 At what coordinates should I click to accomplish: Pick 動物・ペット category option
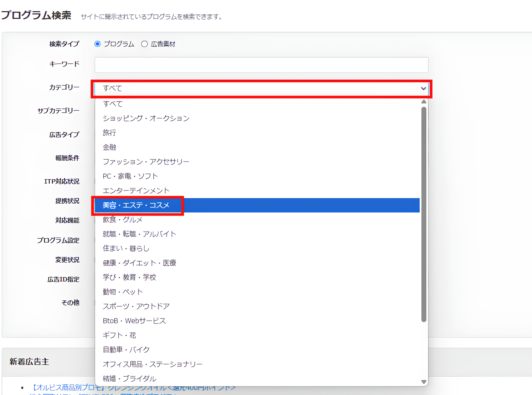[122, 292]
